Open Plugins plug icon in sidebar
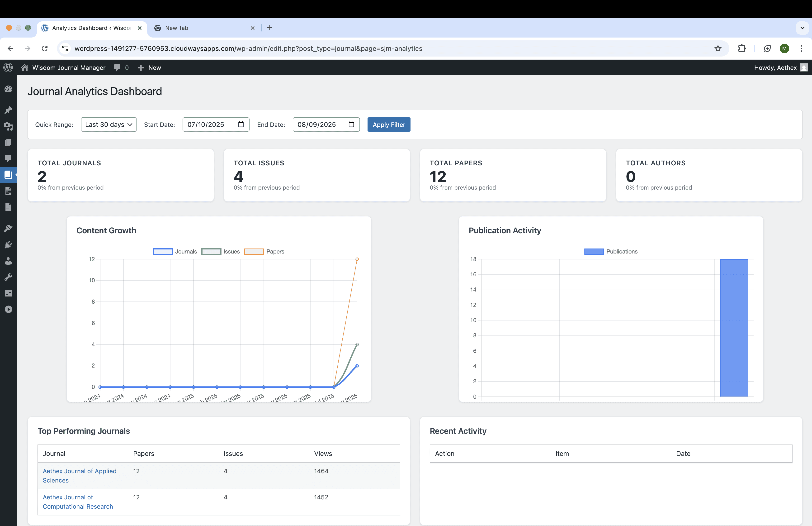This screenshot has height=526, width=812. pos(8,245)
